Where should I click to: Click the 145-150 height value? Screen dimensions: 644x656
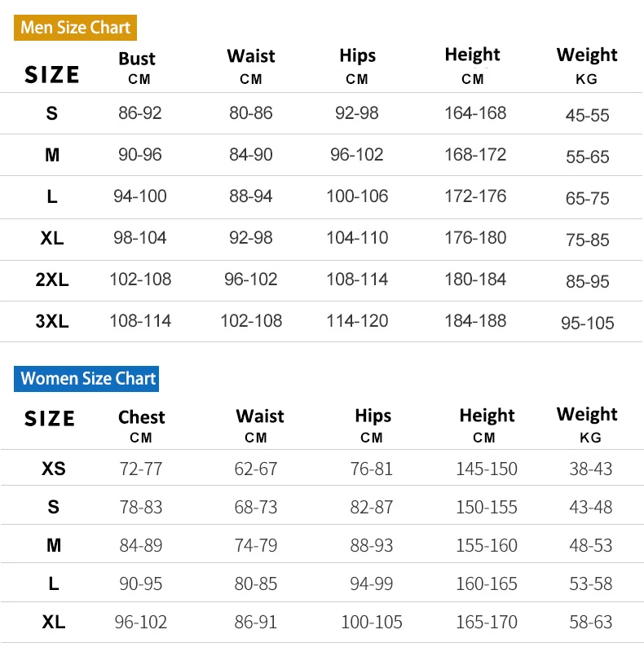pyautogui.click(x=487, y=469)
